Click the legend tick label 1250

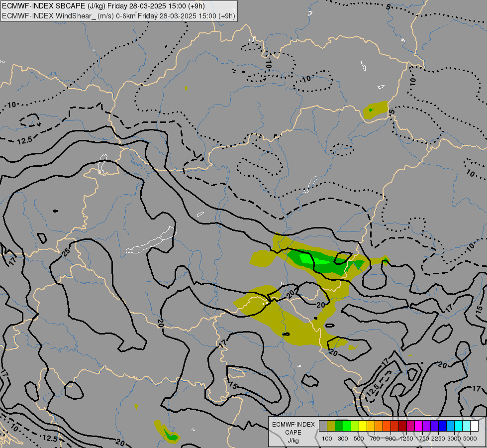click(406, 439)
